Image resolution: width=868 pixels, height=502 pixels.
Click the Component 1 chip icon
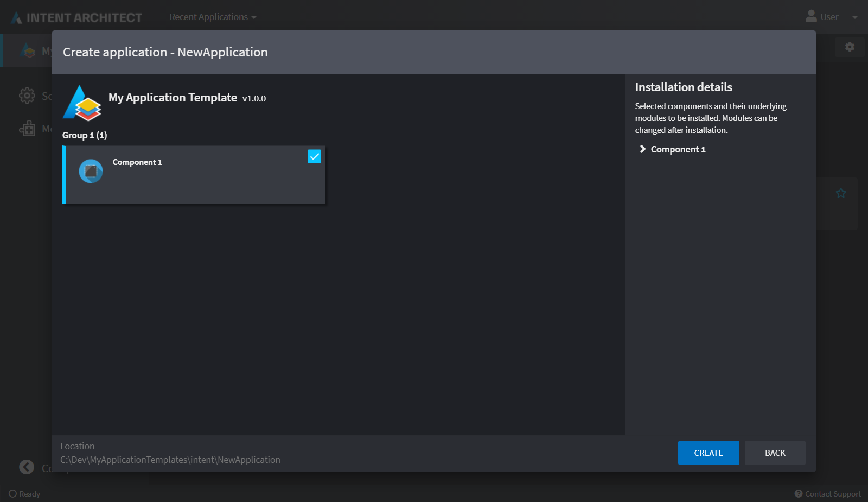91,171
